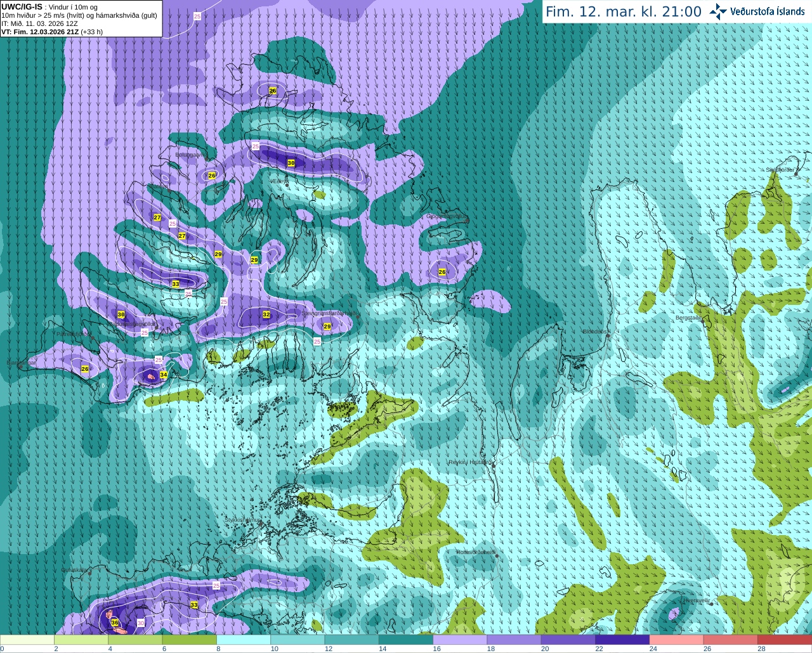
Task: Click the Veðurstofa Íslands logo icon
Action: pos(717,11)
